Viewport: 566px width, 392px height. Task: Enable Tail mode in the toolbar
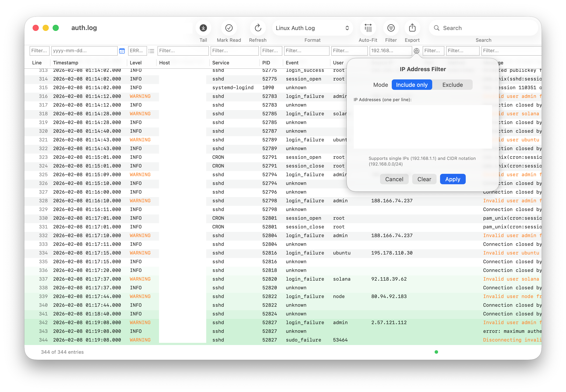click(203, 28)
